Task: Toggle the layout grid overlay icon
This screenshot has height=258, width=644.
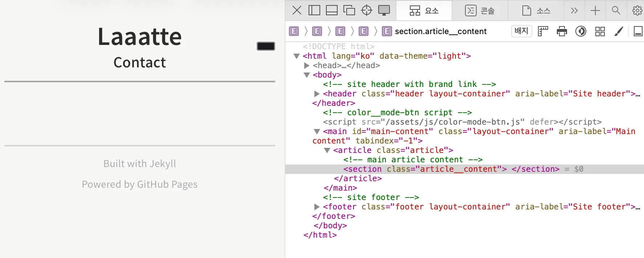Action: coord(600,31)
